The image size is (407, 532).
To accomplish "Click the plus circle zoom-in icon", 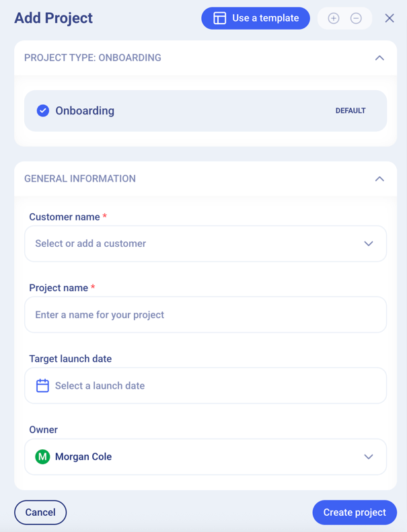I will (334, 18).
